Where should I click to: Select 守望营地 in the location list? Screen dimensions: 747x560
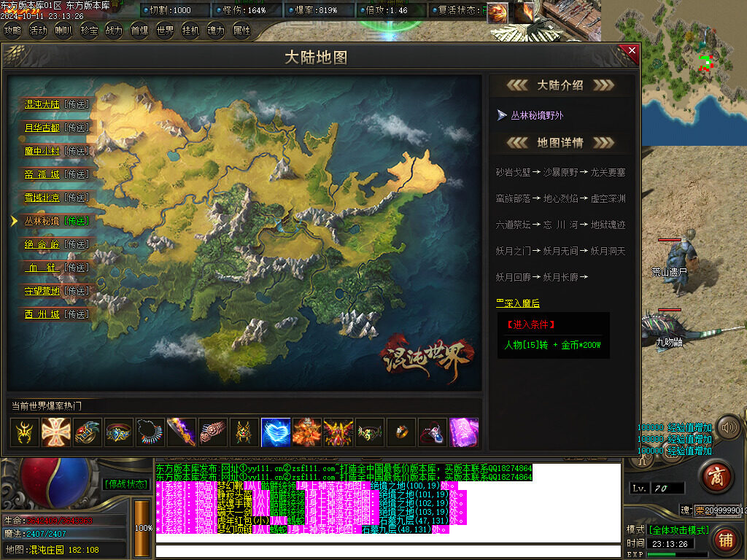pos(42,291)
